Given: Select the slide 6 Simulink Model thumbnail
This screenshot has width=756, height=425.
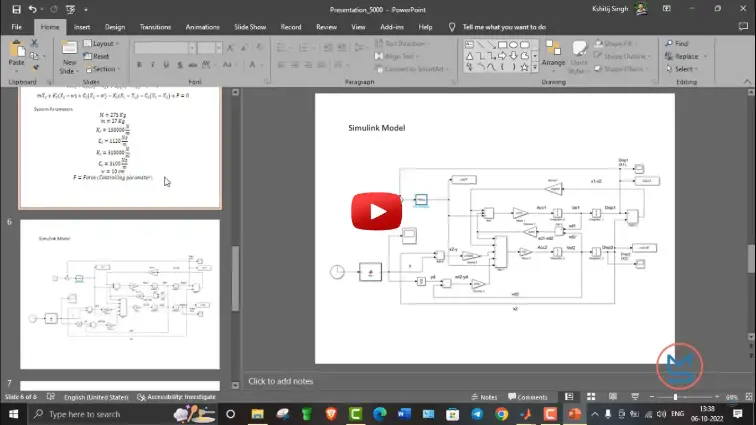Looking at the screenshot, I should (119, 294).
